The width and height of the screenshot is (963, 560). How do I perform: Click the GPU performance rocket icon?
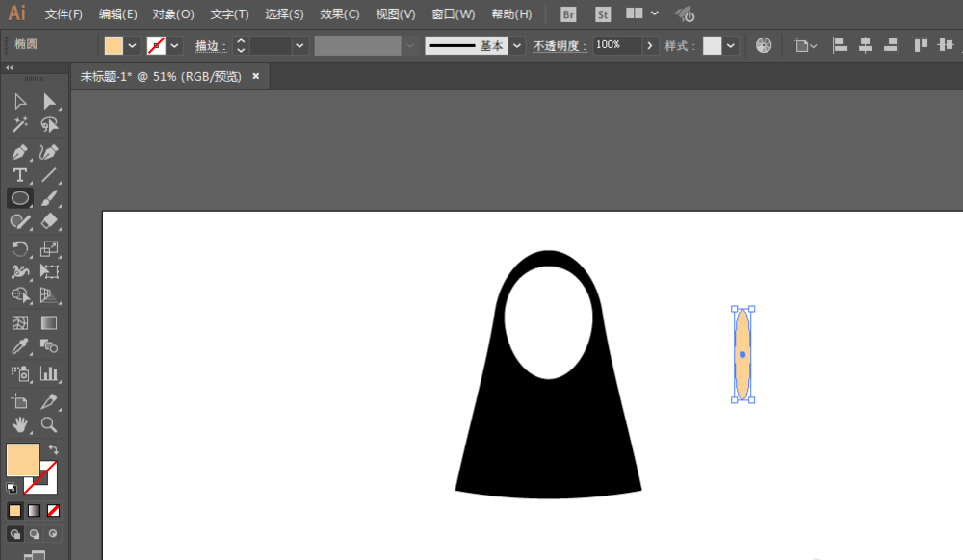(x=685, y=14)
